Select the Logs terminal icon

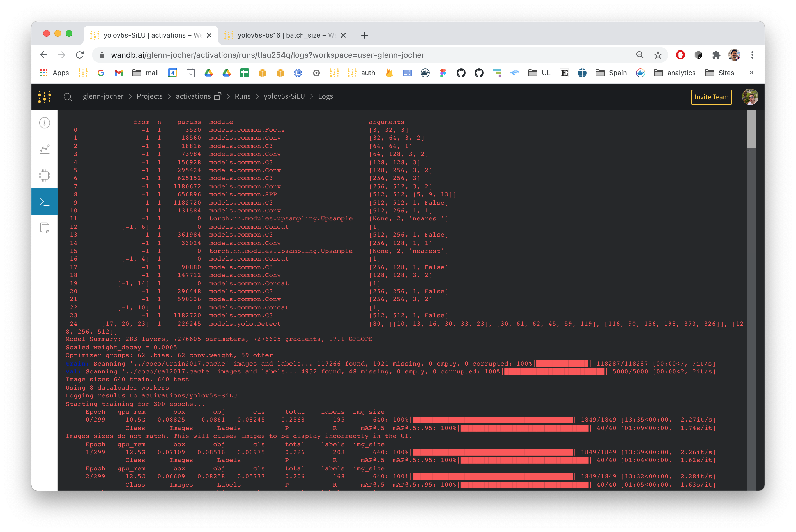point(45,202)
